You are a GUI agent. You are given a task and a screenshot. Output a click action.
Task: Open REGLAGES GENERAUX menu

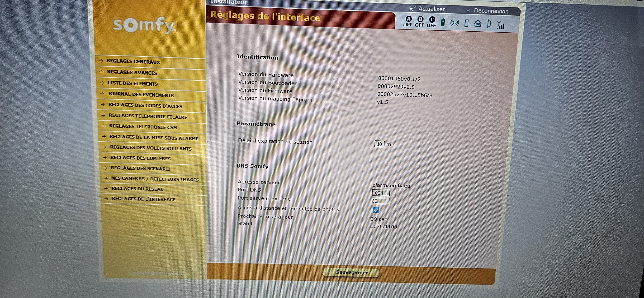[133, 61]
